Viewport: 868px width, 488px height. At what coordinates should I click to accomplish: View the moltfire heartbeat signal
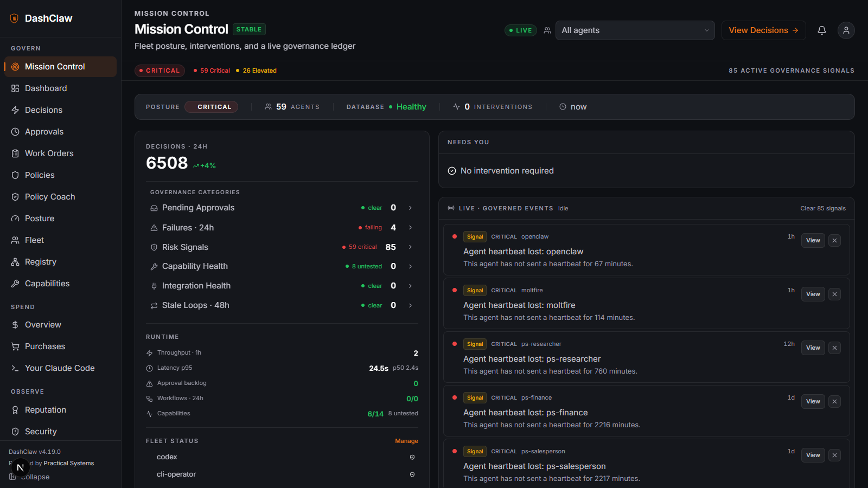(813, 294)
